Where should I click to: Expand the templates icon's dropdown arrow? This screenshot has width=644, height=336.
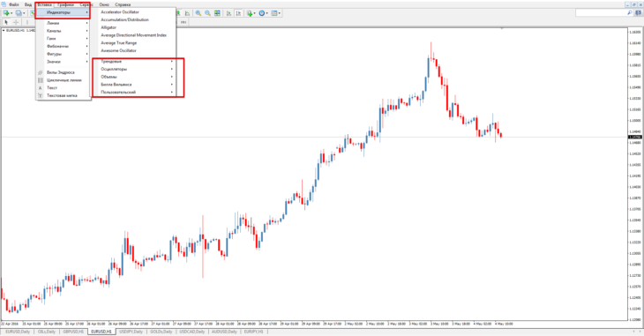click(280, 13)
